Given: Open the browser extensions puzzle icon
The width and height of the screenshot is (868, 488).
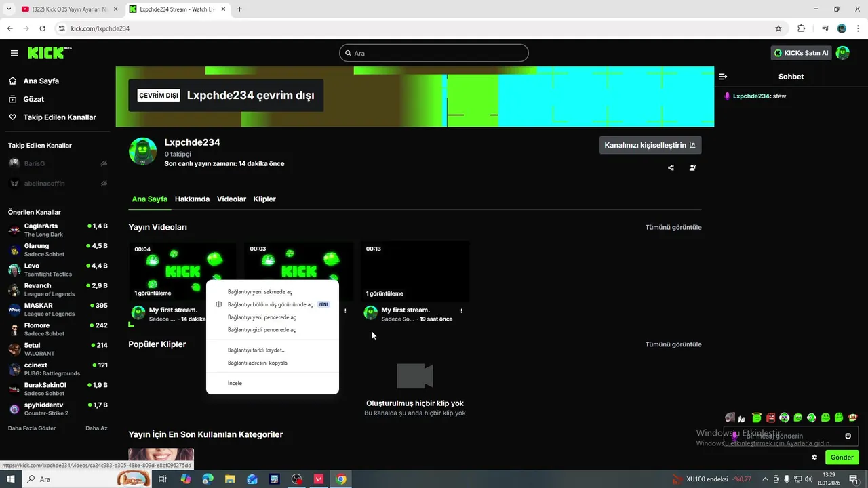Looking at the screenshot, I should (801, 28).
